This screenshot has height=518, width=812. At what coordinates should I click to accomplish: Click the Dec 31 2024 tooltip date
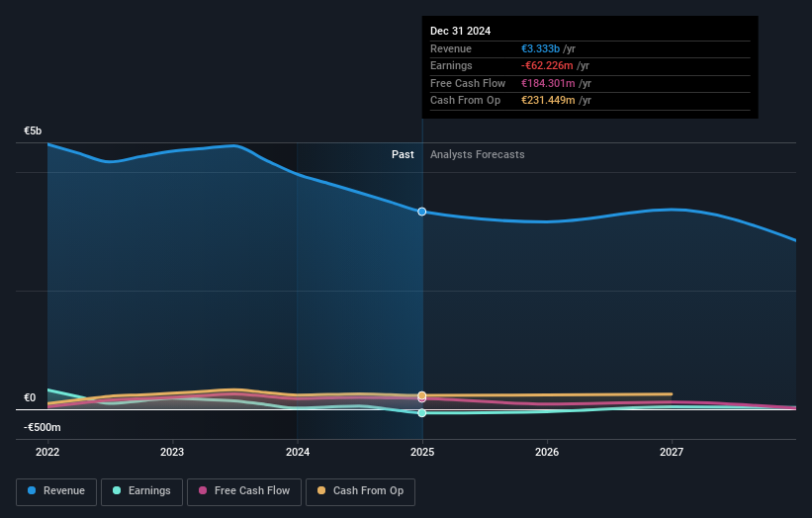tap(460, 31)
